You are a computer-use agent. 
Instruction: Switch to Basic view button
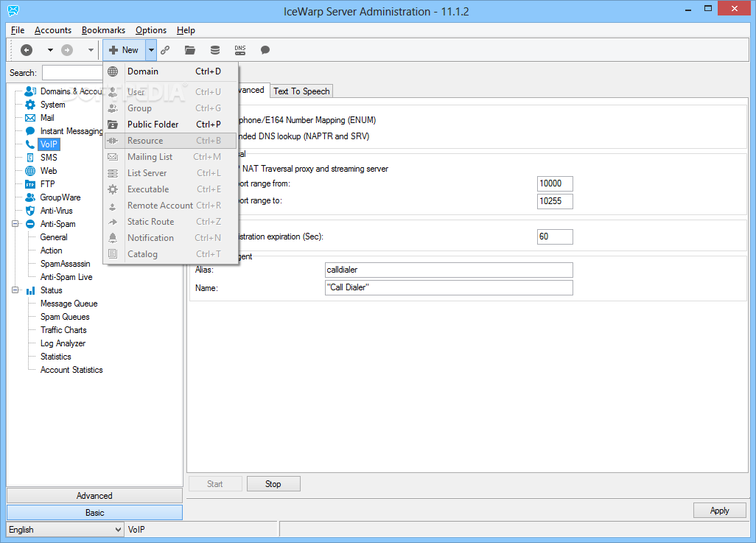94,513
